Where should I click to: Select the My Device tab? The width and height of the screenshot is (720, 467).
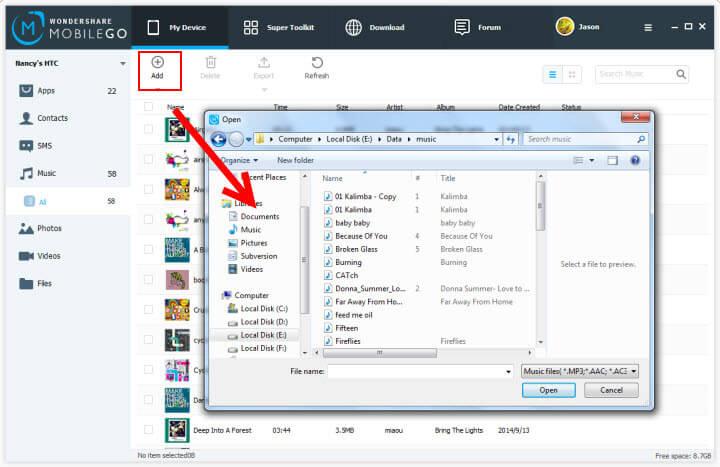point(180,28)
